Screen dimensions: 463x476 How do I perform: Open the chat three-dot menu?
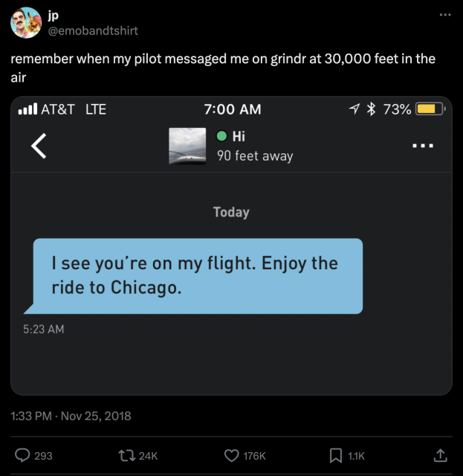[423, 146]
